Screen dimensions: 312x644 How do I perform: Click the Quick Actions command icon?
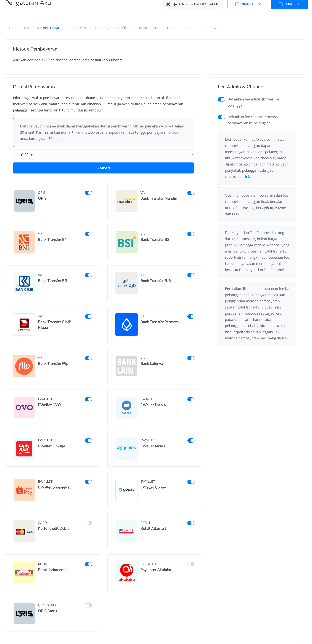point(168,4)
